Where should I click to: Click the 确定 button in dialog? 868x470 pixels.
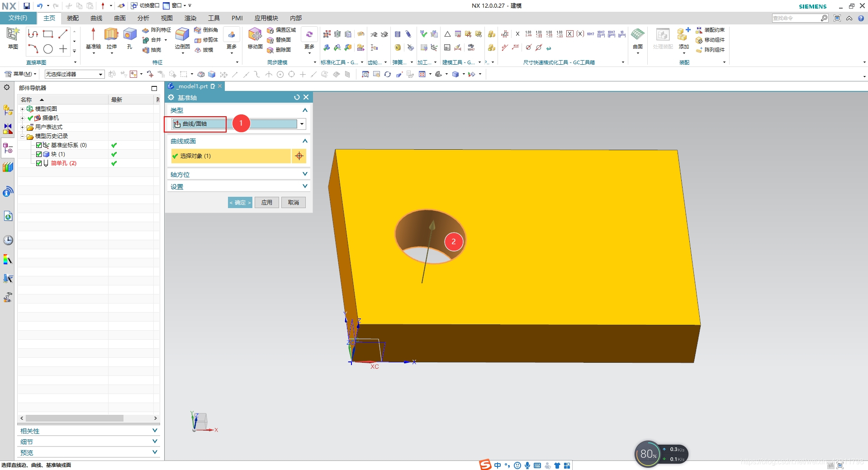click(x=240, y=203)
